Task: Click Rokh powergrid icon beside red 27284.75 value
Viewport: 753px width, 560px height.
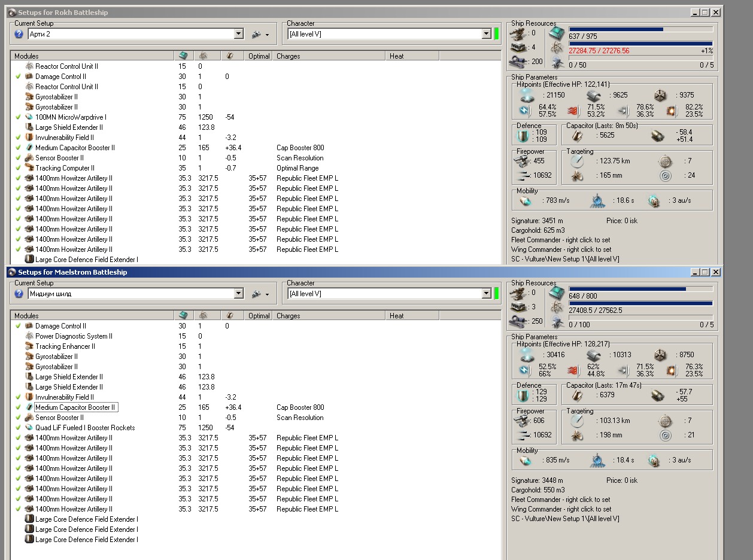Action: click(557, 48)
